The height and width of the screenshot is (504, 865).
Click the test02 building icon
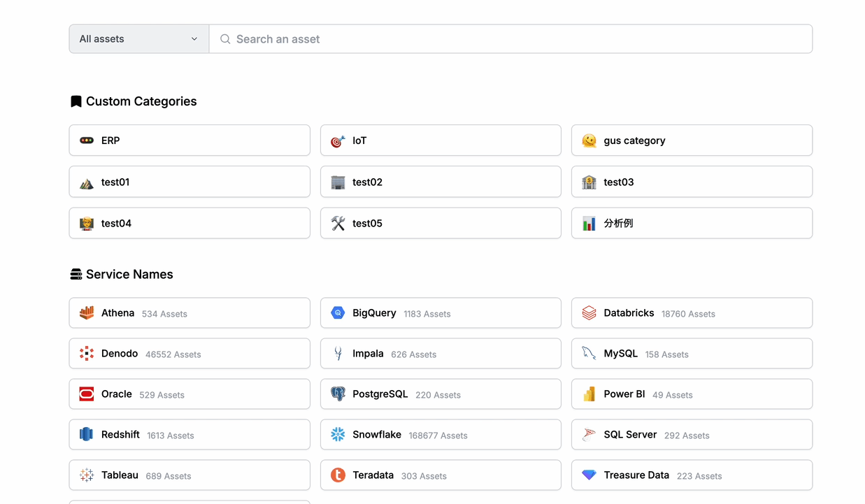[x=338, y=182]
